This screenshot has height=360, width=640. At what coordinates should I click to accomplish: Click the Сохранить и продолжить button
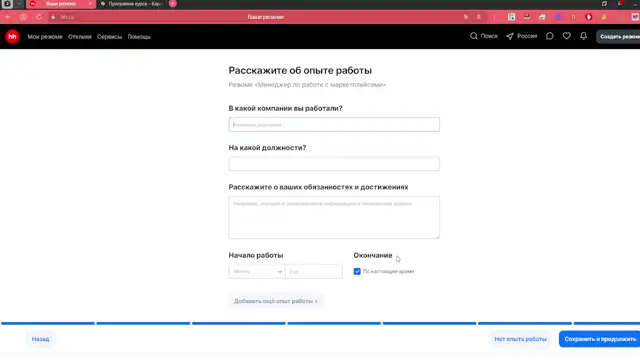tap(600, 339)
